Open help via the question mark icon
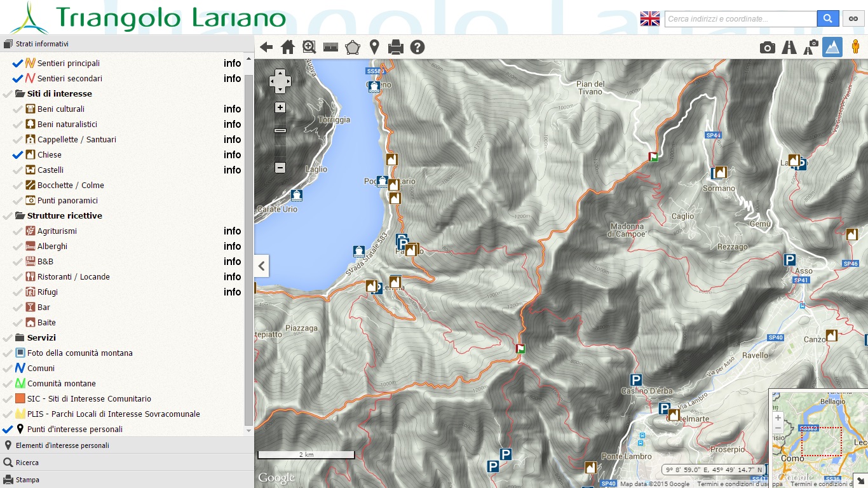The width and height of the screenshot is (868, 488). (417, 47)
